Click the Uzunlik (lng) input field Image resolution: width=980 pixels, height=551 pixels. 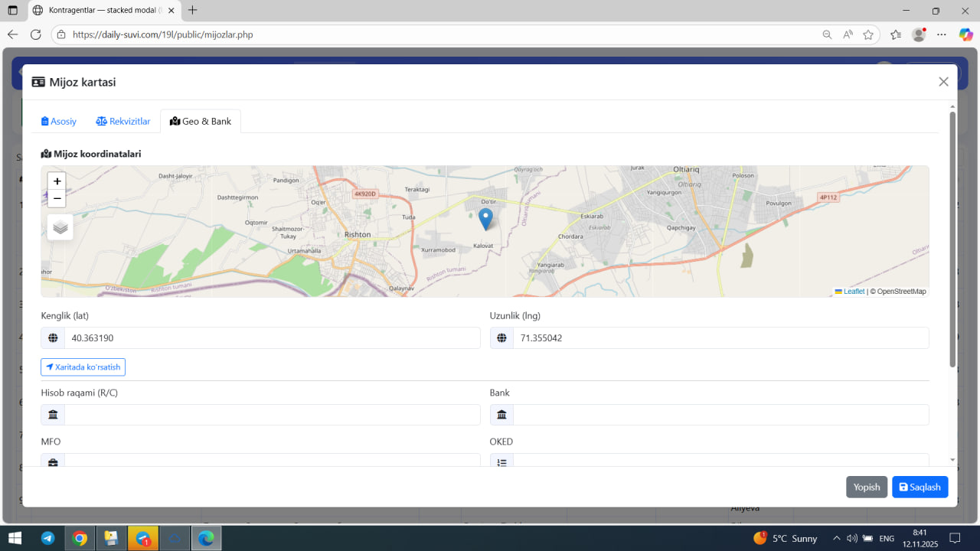(720, 337)
